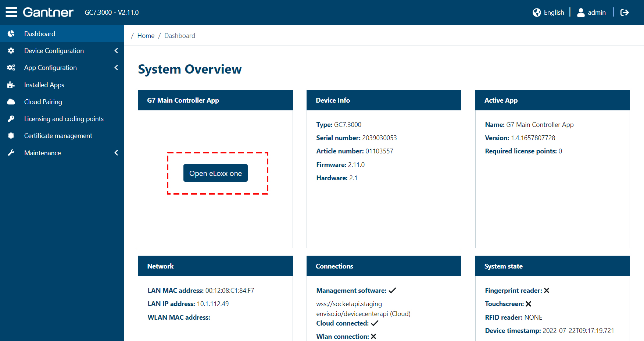Click the globe language icon
The image size is (644, 341).
pos(537,13)
